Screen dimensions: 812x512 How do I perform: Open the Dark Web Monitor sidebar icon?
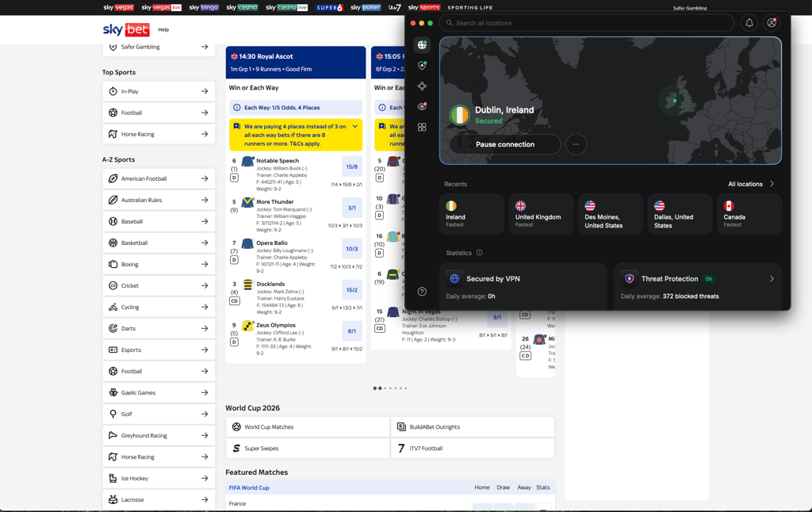click(x=422, y=106)
